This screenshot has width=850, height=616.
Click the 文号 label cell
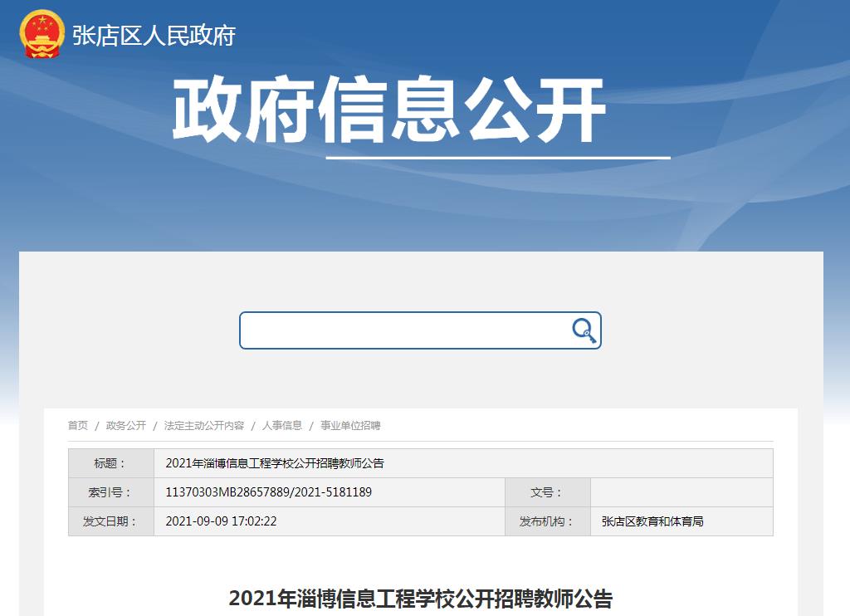(x=548, y=492)
